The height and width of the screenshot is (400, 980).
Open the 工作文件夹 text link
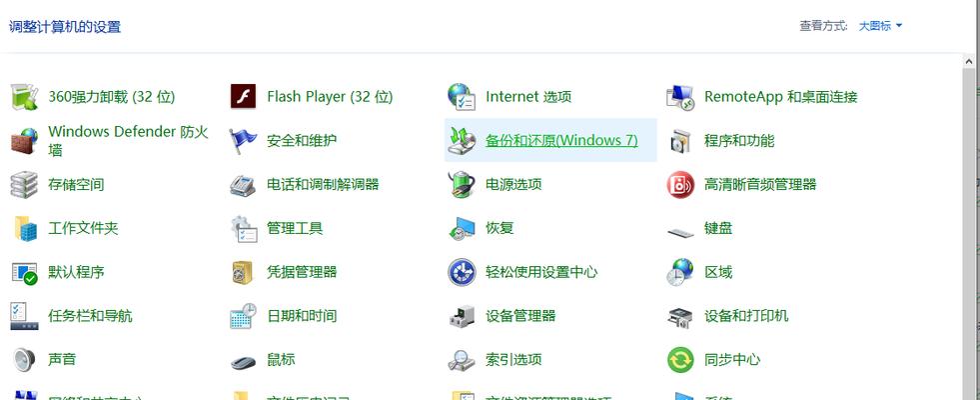[83, 228]
